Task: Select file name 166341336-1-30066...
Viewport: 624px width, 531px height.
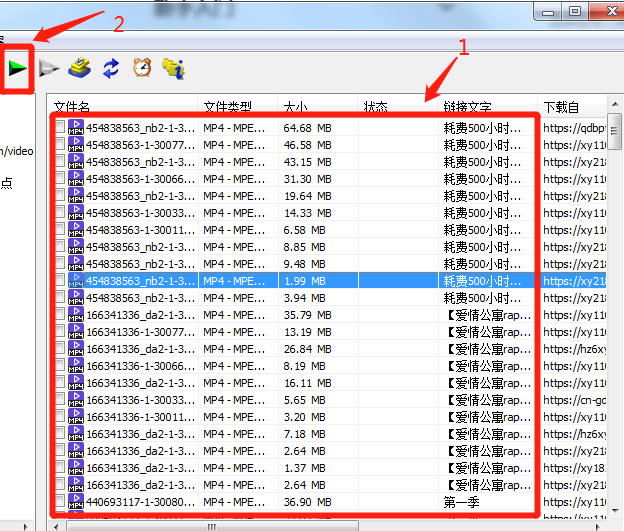Action: [141, 366]
